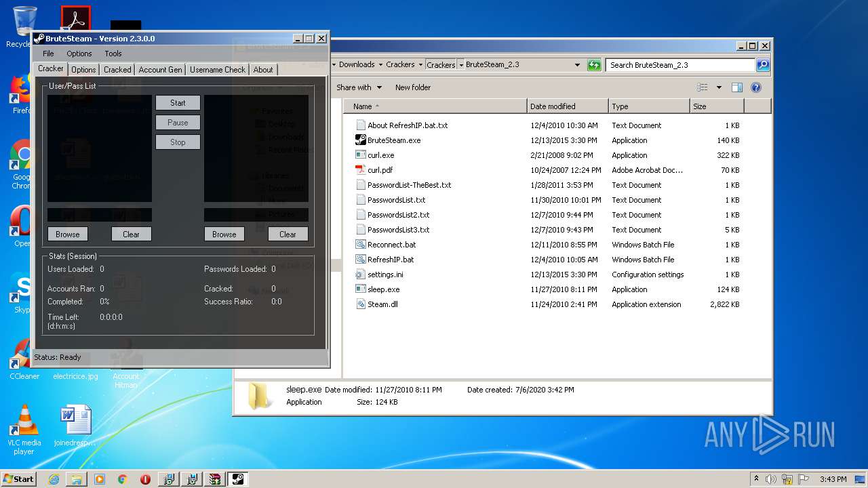Click New folder in Explorer toolbar
Image resolution: width=868 pixels, height=488 pixels.
click(x=413, y=87)
